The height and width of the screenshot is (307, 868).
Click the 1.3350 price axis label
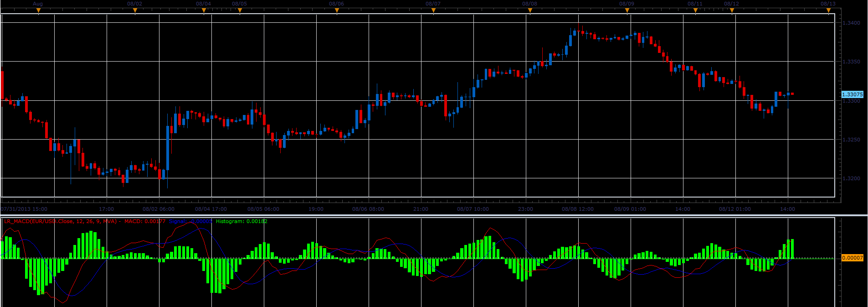point(852,62)
